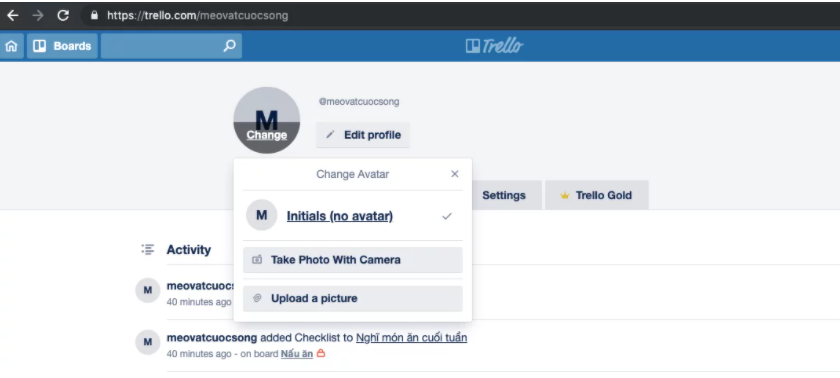Screen dimensions: 840x378
Task: Click avatar beside added Checklist activity
Action: pos(148,342)
